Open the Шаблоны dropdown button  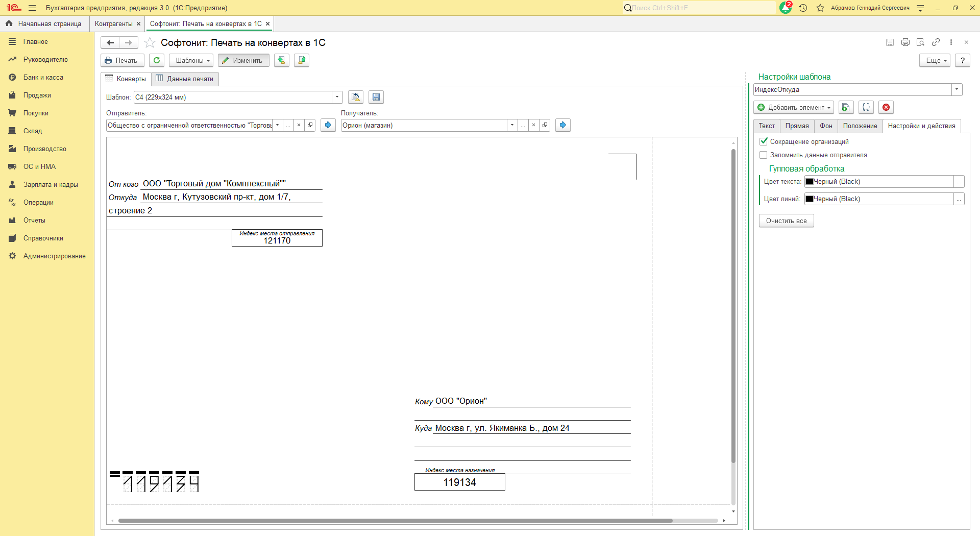pos(191,60)
